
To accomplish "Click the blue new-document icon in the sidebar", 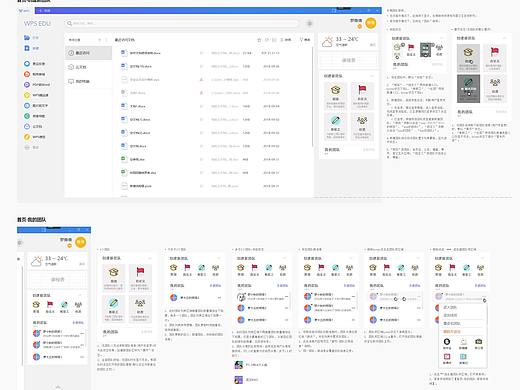I will [x=27, y=48].
